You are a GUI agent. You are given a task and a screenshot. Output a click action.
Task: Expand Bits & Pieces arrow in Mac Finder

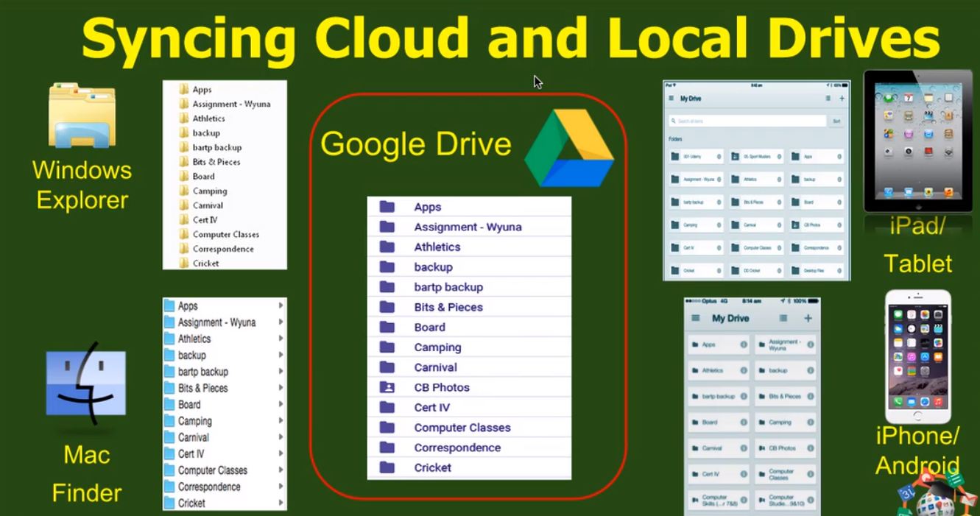tap(281, 388)
